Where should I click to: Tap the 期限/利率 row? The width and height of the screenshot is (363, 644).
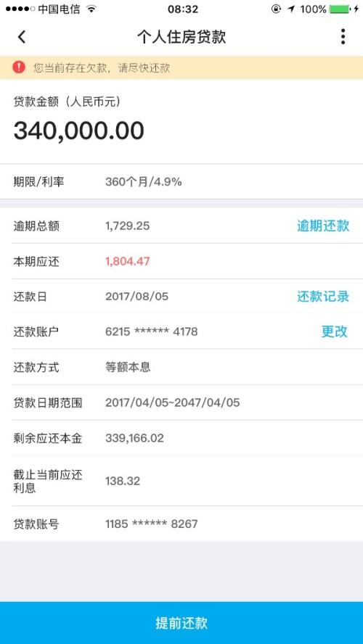(181, 181)
